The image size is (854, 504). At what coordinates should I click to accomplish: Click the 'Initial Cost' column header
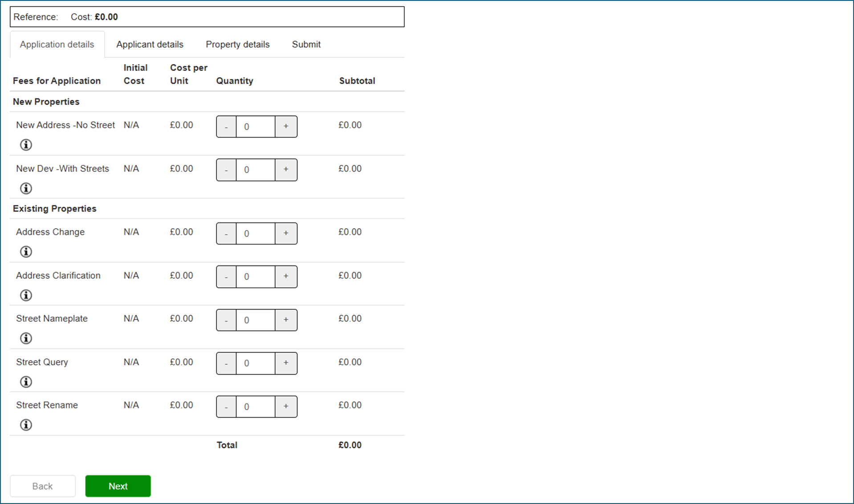tap(135, 74)
